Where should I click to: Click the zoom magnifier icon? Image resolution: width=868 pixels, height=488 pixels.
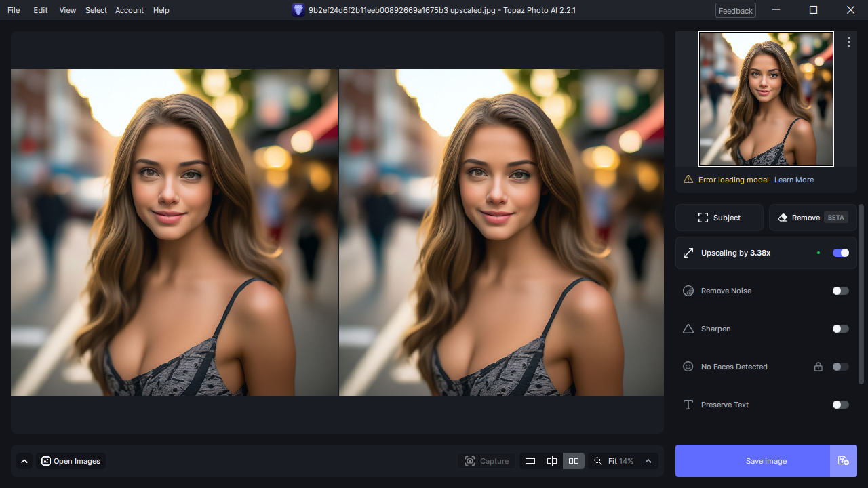(x=597, y=461)
